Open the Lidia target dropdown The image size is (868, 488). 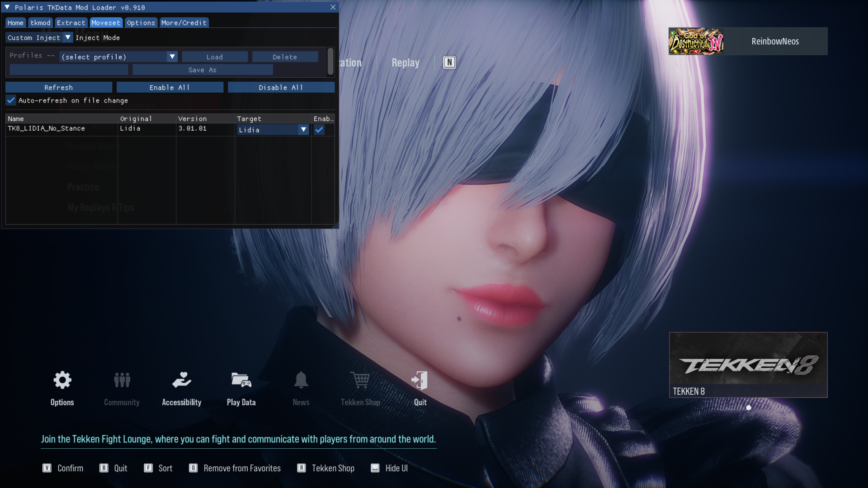click(x=273, y=130)
